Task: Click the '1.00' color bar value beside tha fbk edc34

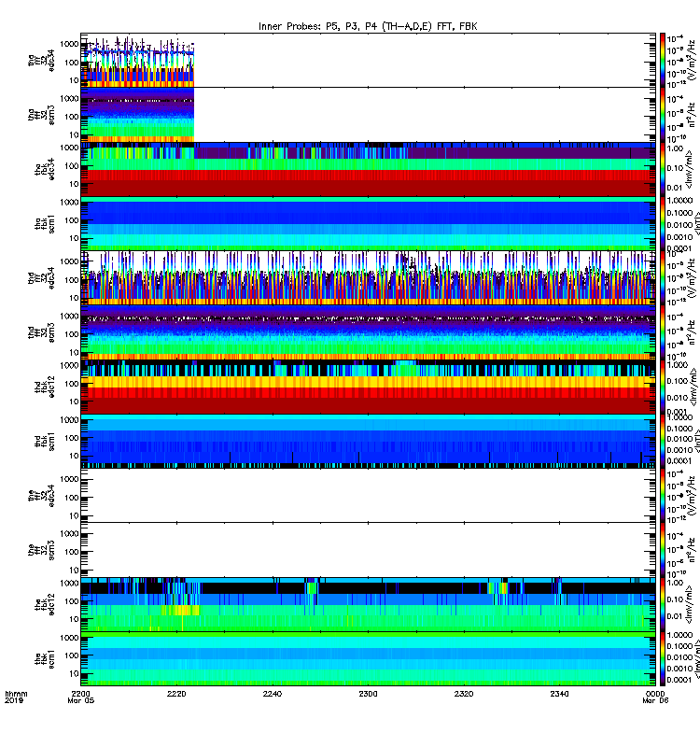Action: click(675, 148)
